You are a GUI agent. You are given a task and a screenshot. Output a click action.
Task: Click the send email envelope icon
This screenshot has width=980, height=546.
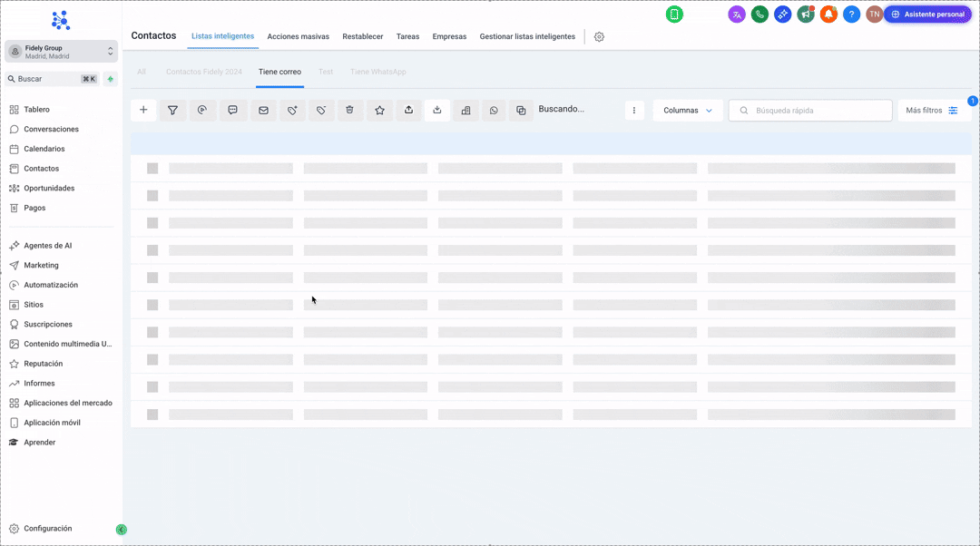[263, 110]
